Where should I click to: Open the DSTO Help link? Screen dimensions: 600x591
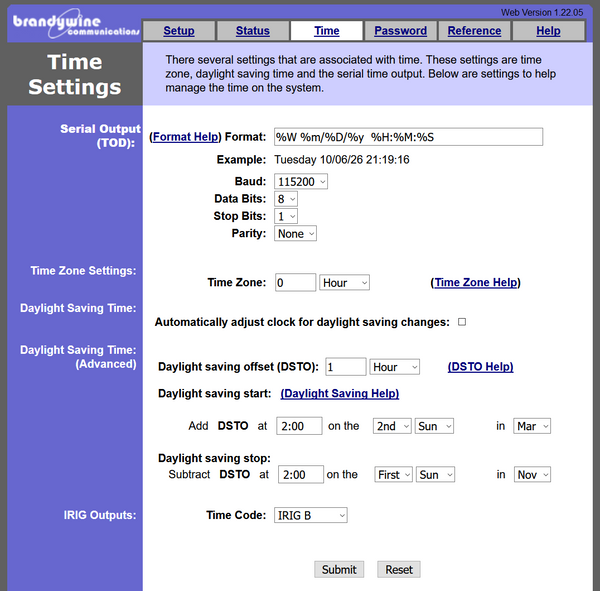480,367
